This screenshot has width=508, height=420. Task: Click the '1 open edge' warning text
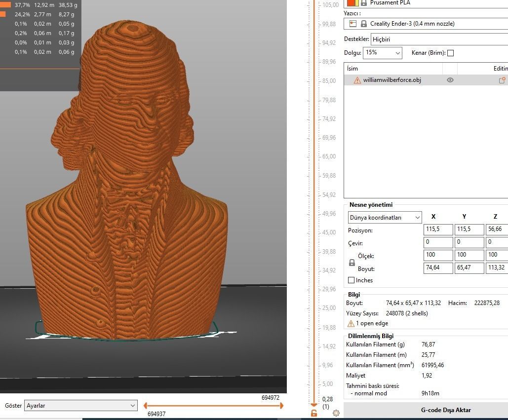point(372,323)
